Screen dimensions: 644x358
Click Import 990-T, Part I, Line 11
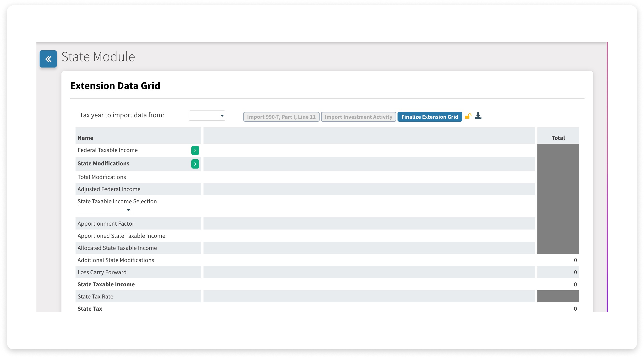pos(281,117)
